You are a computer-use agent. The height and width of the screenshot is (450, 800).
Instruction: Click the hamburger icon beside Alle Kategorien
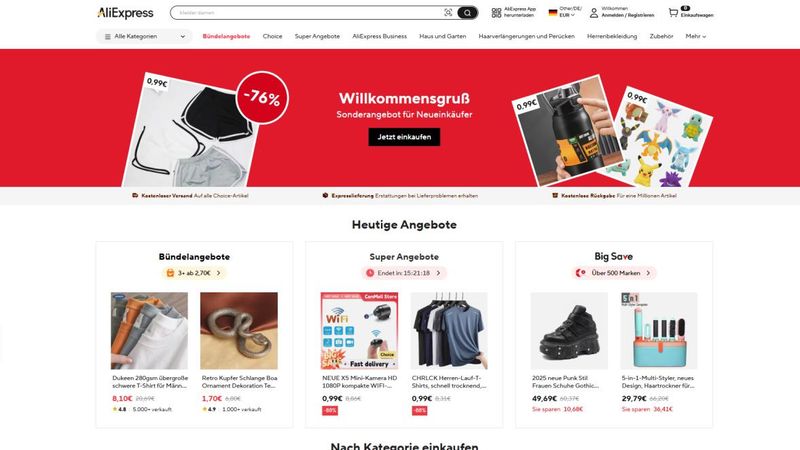coord(108,37)
